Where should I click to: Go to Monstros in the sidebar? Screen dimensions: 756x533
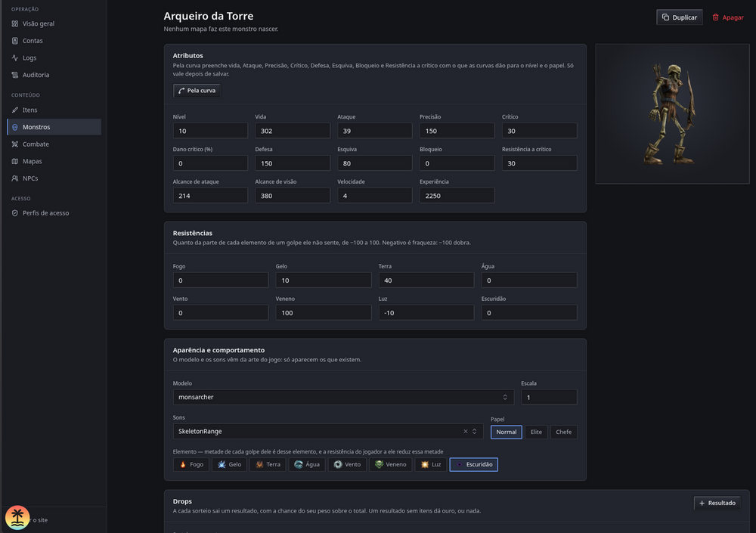tap(54, 127)
